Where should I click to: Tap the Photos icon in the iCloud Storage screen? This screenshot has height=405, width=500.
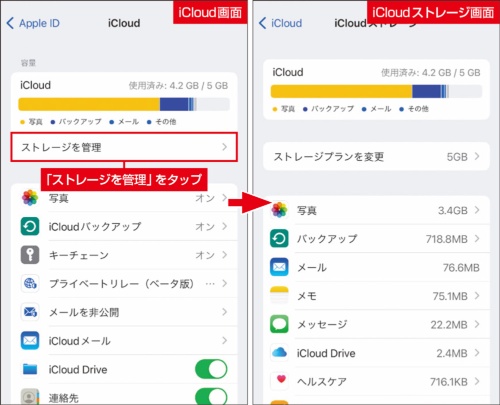click(x=279, y=210)
